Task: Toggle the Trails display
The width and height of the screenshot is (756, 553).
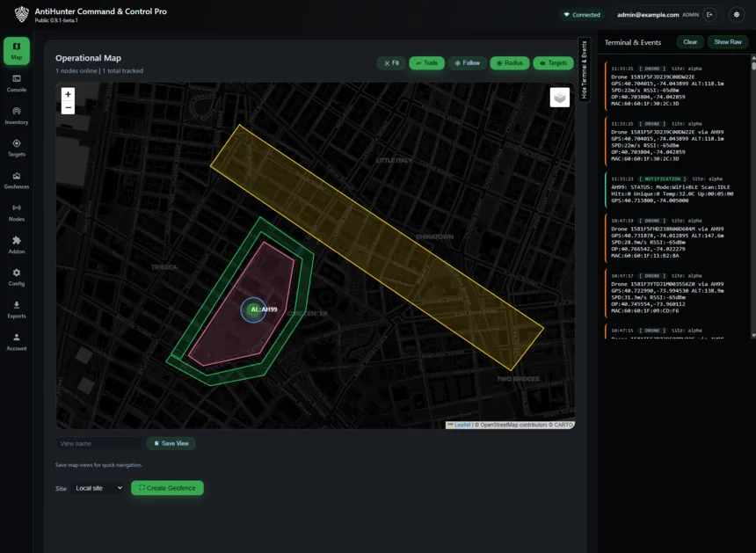Action: [x=426, y=63]
